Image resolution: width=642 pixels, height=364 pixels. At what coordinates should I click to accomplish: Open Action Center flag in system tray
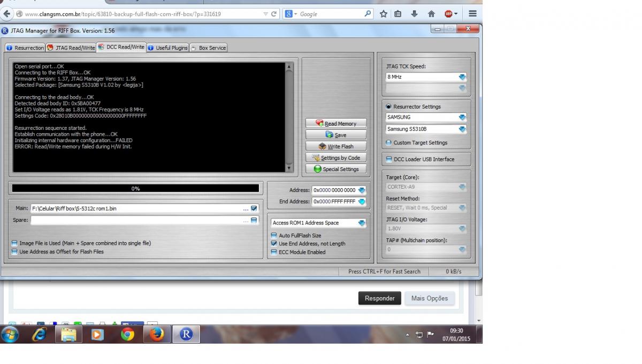[430, 335]
